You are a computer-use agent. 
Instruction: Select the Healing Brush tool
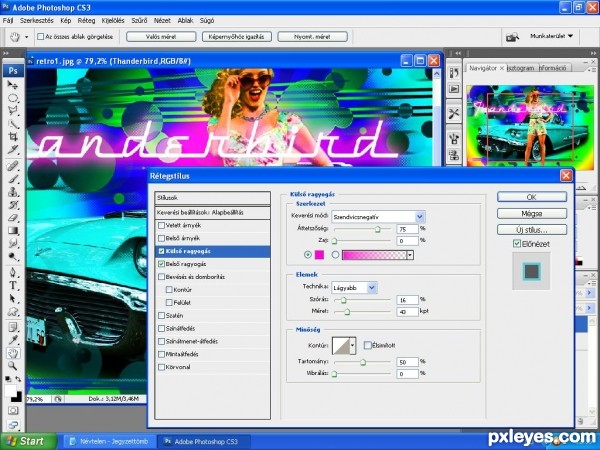pyautogui.click(x=13, y=166)
